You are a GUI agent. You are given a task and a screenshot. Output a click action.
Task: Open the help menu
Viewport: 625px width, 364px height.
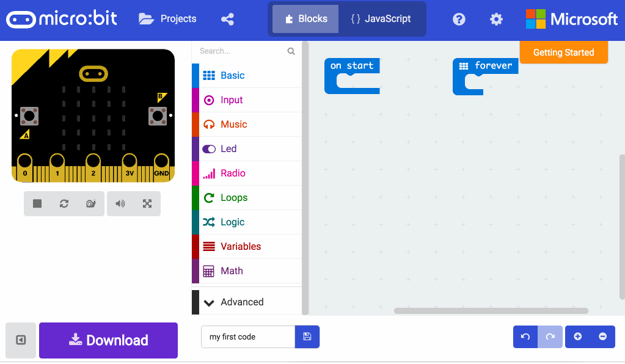point(459,19)
